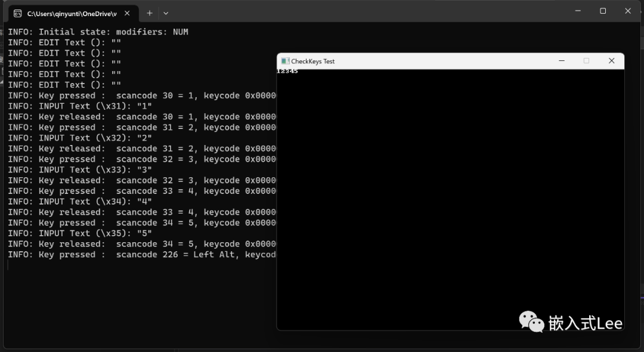Click the 'Key pressed : scancode 31' line

(x=142, y=127)
